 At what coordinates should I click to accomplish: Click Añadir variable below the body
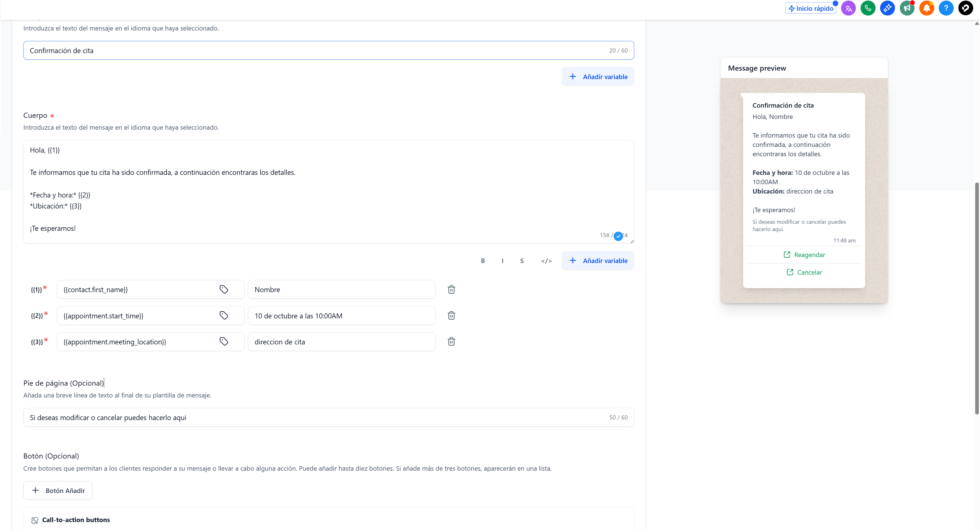(x=598, y=261)
